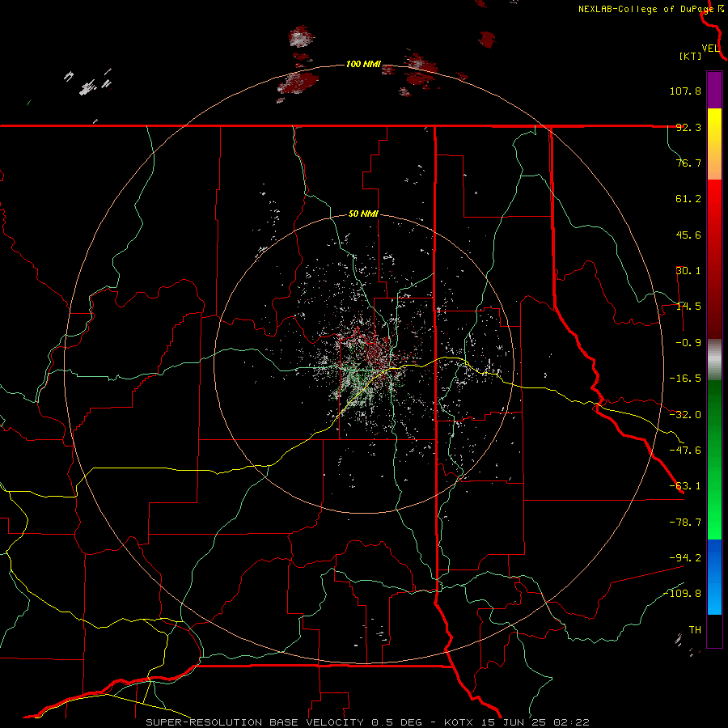The height and width of the screenshot is (728, 728).
Task: Click the 100 NMI range ring label
Action: click(363, 64)
